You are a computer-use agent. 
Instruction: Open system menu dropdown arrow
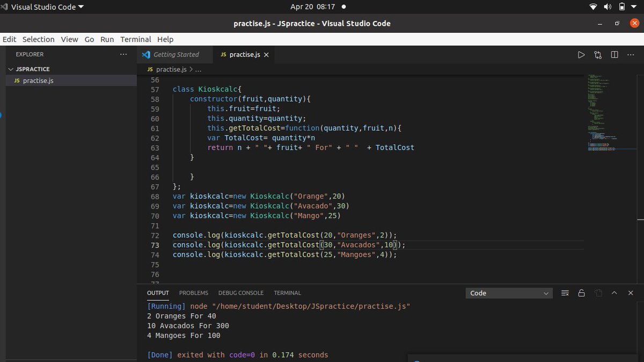634,7
